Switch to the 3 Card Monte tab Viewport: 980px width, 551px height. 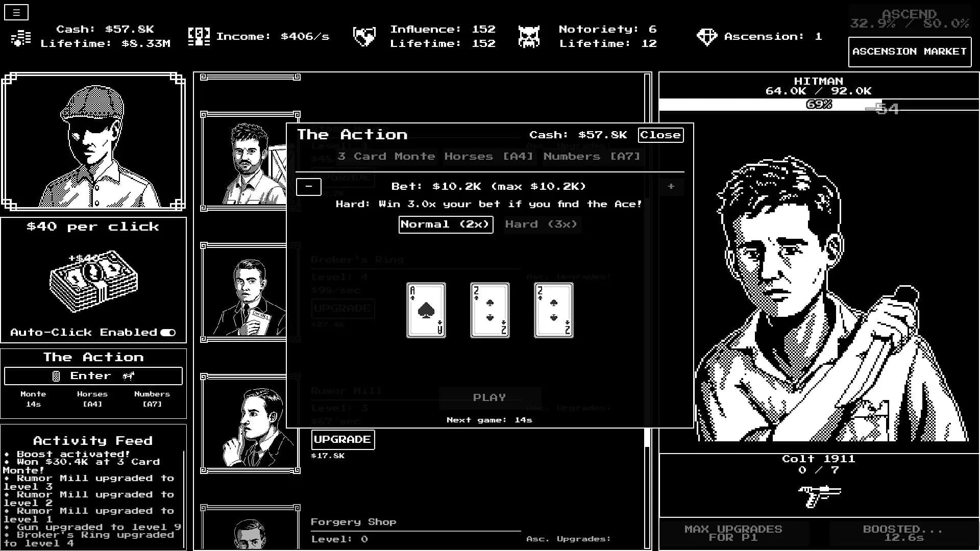tap(386, 157)
